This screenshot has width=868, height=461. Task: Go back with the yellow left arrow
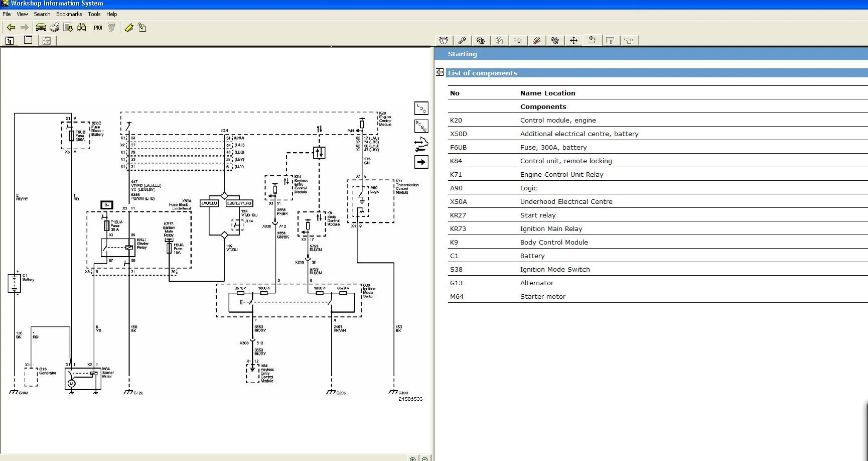tap(11, 28)
